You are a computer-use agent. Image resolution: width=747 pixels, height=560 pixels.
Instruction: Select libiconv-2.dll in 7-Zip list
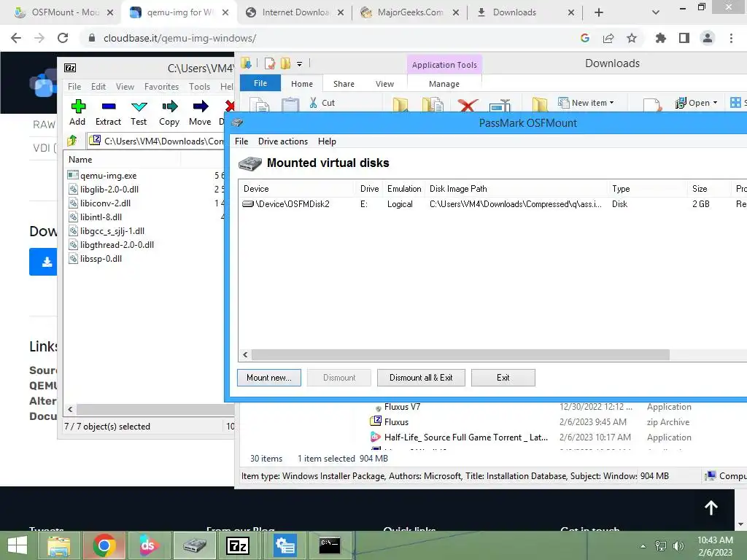pyautogui.click(x=105, y=203)
